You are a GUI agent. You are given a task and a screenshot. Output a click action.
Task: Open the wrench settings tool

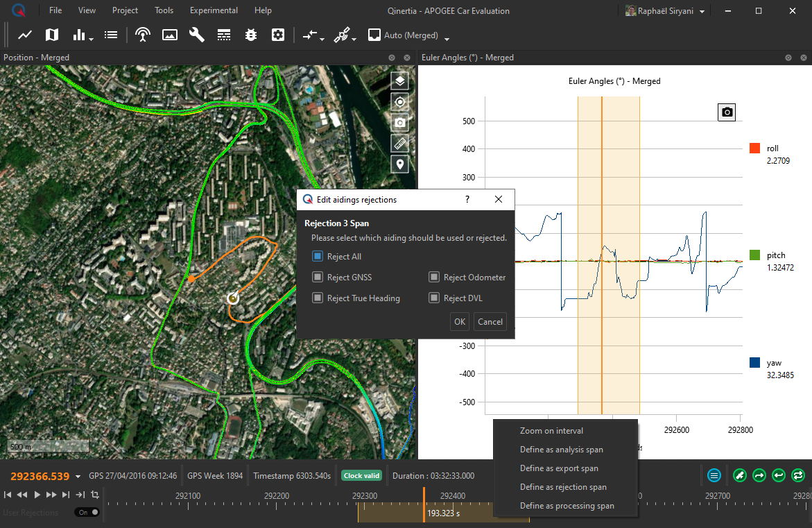pos(197,35)
